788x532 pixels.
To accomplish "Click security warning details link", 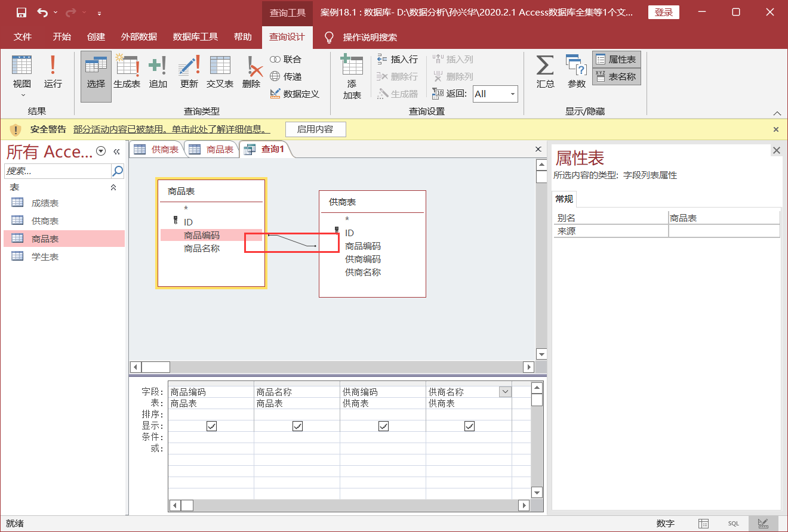I will click(x=171, y=129).
